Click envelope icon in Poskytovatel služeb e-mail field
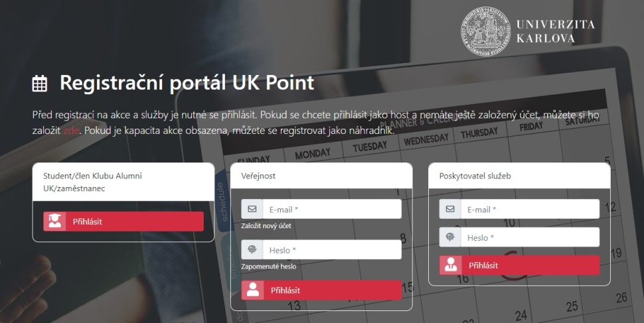Image resolution: width=644 pixels, height=323 pixels. pos(450,209)
